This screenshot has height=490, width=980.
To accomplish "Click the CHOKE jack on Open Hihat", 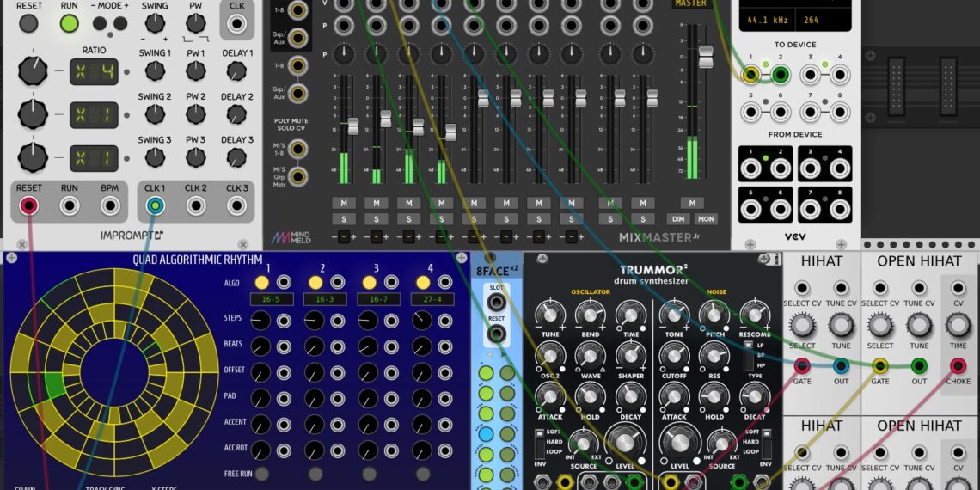I will tap(958, 365).
